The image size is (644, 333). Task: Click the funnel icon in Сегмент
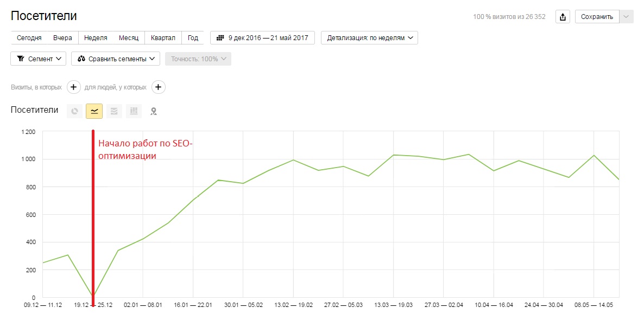pos(21,59)
